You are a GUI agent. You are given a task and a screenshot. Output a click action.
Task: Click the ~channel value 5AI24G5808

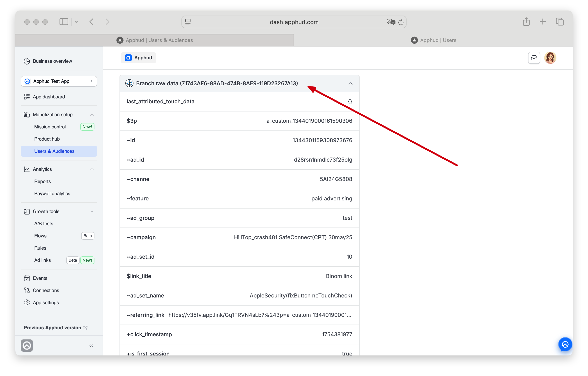click(336, 179)
